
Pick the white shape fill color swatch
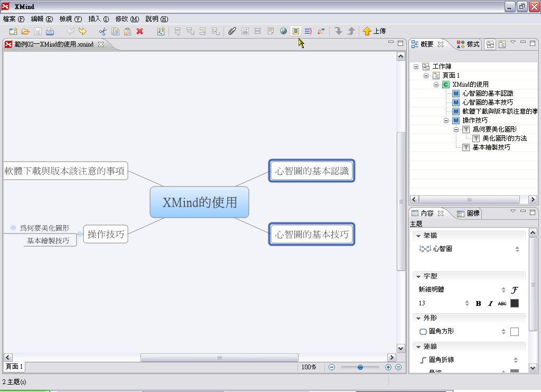[515, 332]
